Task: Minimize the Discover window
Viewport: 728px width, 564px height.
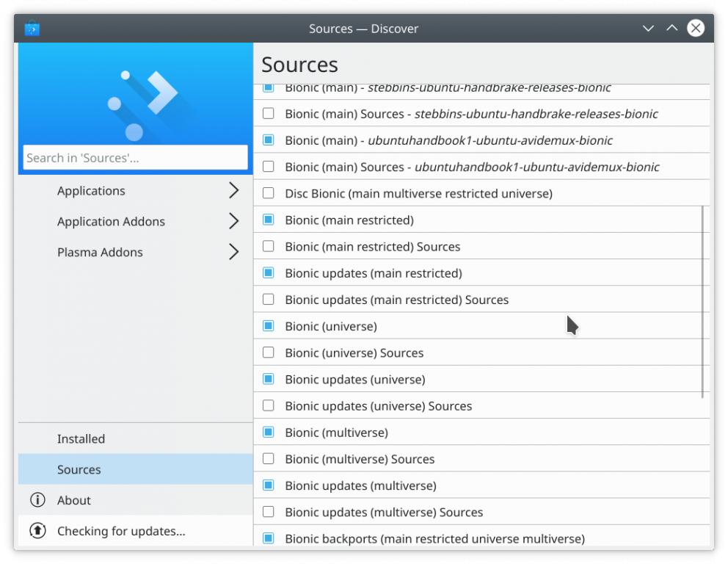Action: click(648, 29)
